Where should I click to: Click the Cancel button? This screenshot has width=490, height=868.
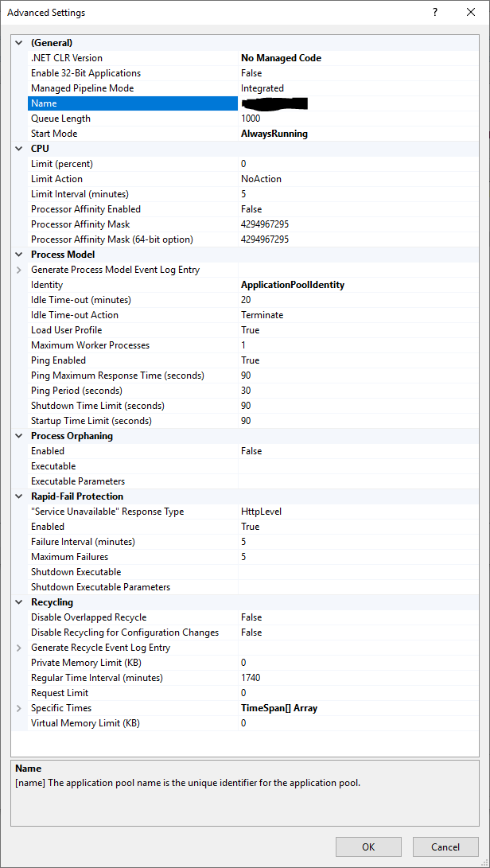(x=445, y=847)
